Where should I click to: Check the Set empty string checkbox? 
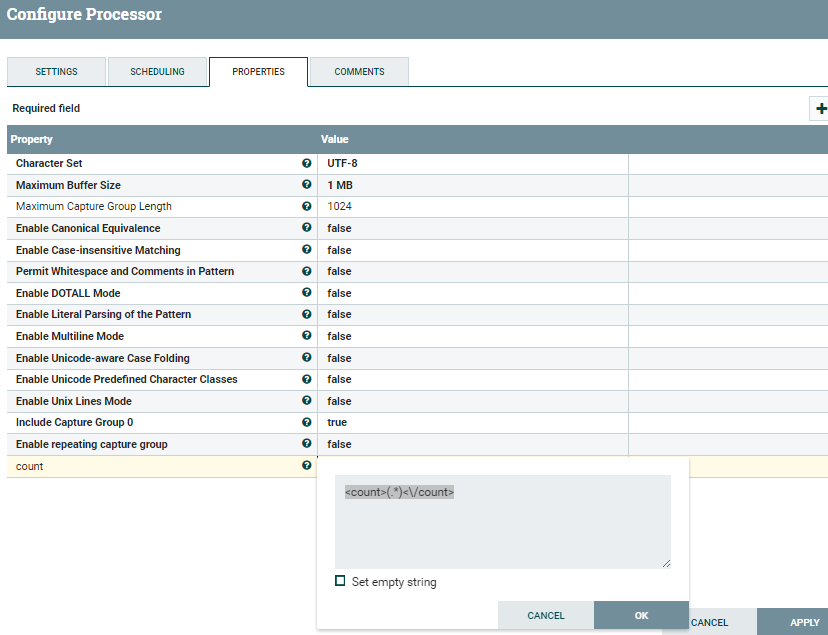pyautogui.click(x=340, y=581)
